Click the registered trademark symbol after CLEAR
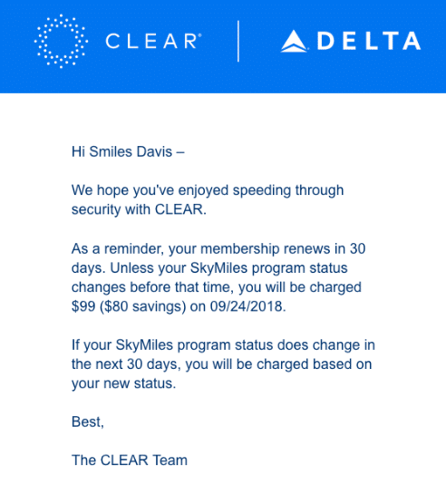The height and width of the screenshot is (504, 446). click(x=199, y=34)
